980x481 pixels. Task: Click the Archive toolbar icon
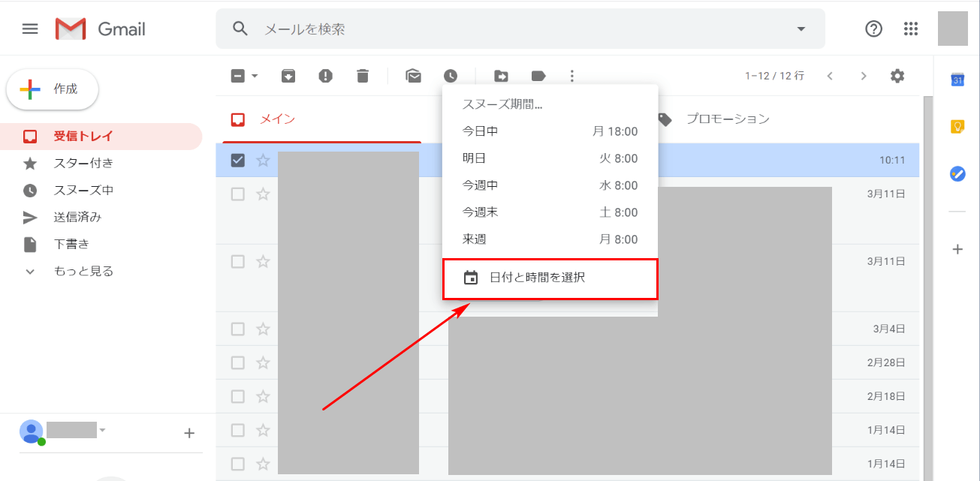tap(288, 76)
